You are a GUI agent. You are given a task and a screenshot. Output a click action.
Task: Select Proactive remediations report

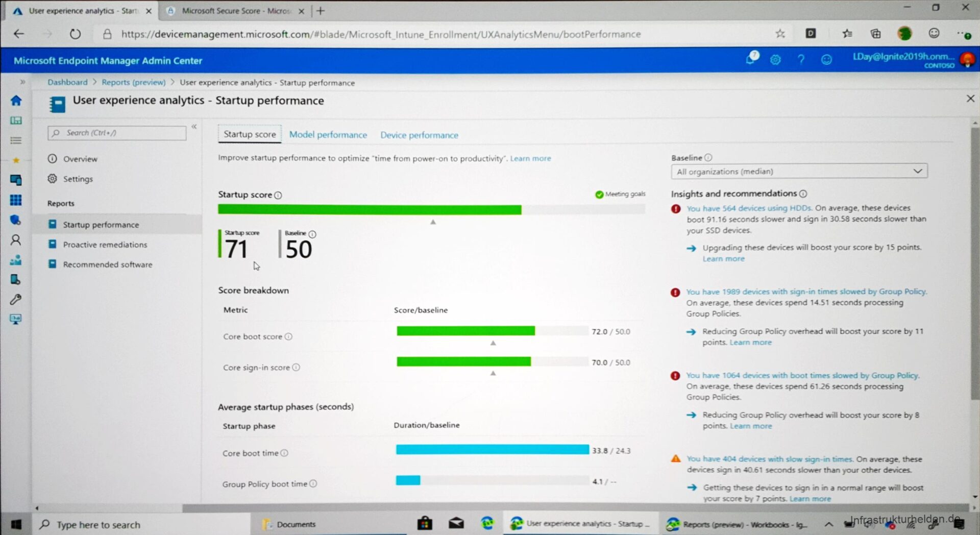[105, 245]
